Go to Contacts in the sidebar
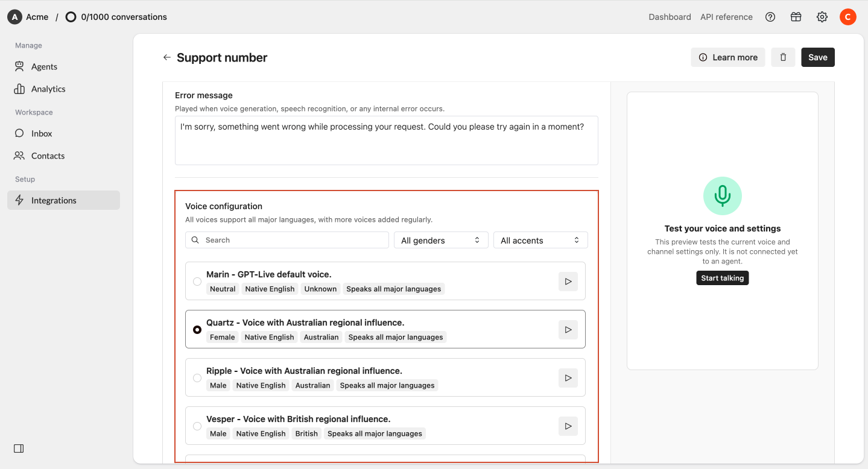This screenshot has width=868, height=469. 63,156
